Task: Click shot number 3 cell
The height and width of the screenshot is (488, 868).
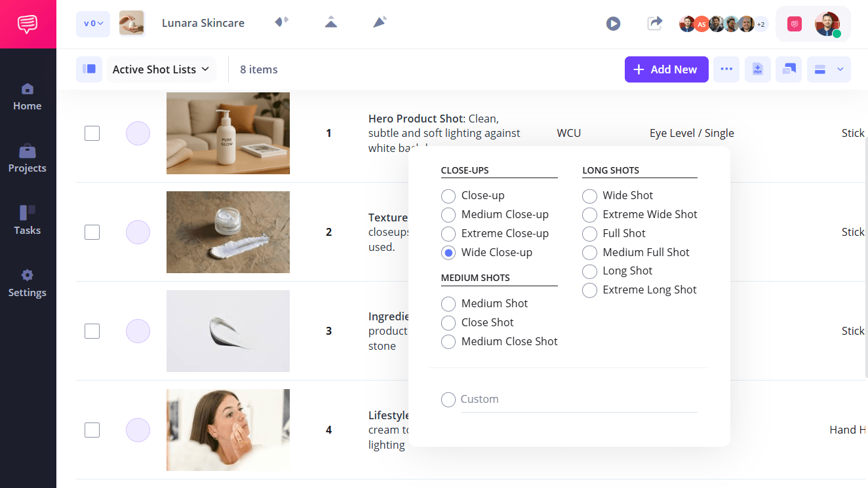Action: tap(329, 331)
